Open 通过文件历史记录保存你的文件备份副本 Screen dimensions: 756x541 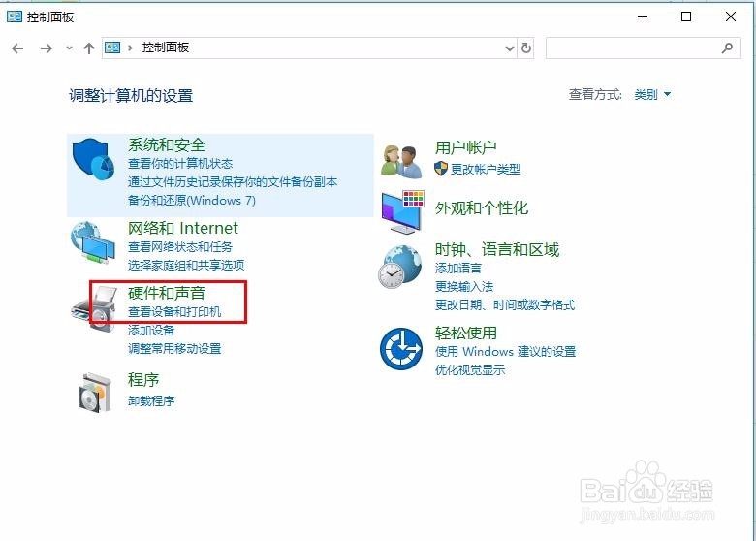[233, 182]
